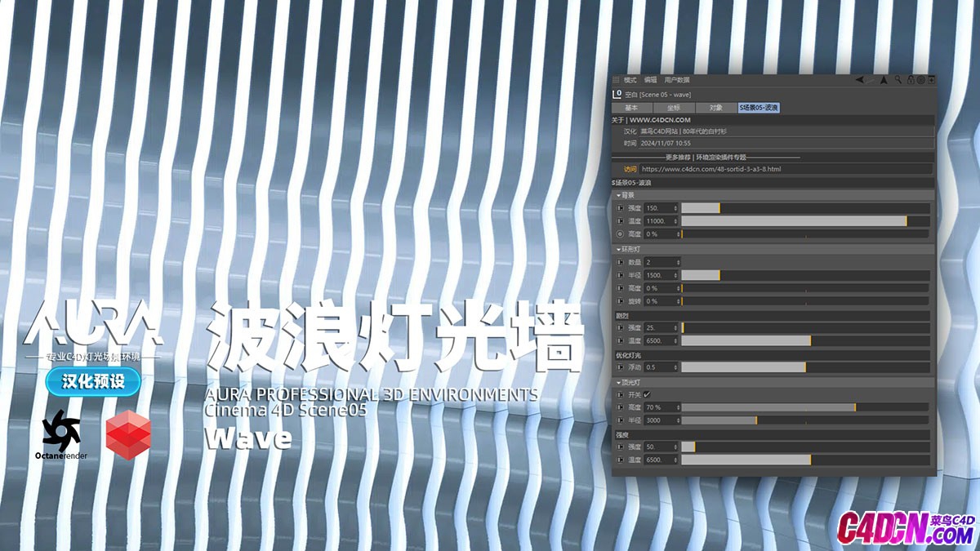Click the 数量 value field showing 2

pyautogui.click(x=661, y=262)
